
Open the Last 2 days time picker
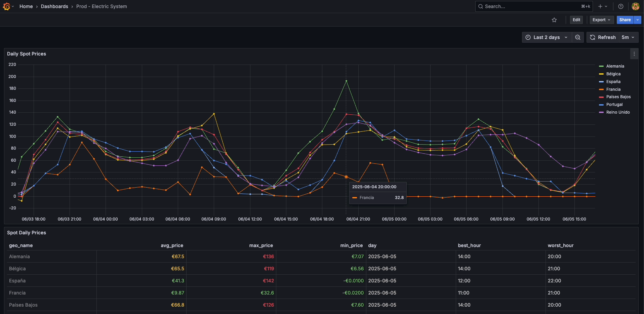pyautogui.click(x=547, y=37)
